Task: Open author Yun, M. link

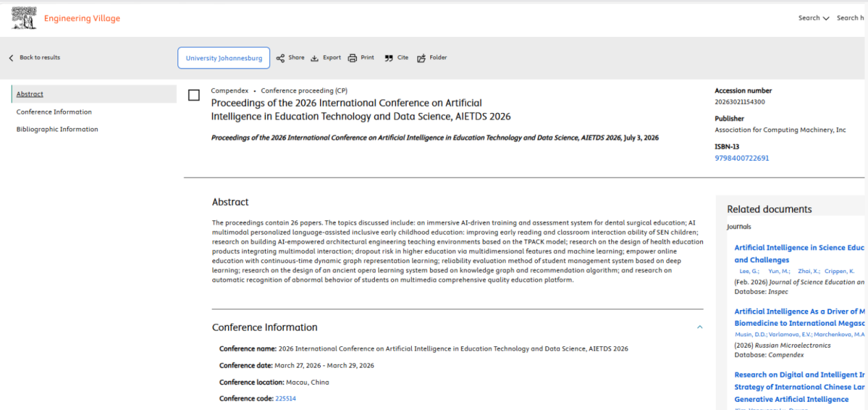Action: pos(779,272)
